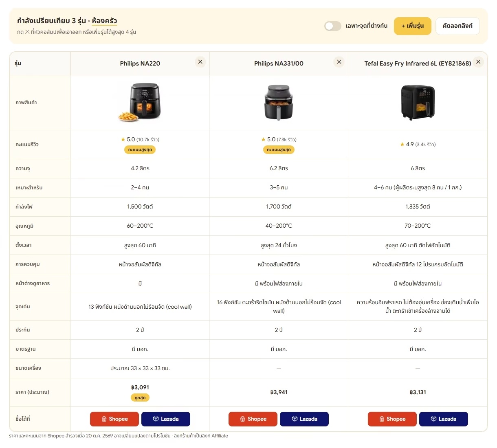497x448 pixels.
Task: Open Lazada for Philips NA220
Action: [x=166, y=419]
